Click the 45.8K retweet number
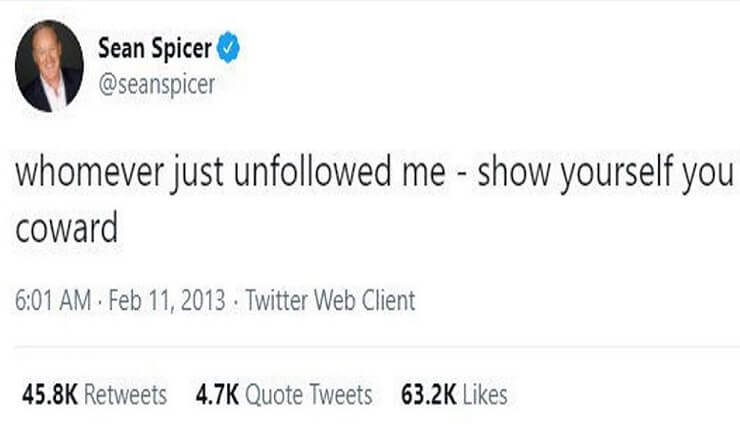The image size is (740, 440). click(50, 395)
